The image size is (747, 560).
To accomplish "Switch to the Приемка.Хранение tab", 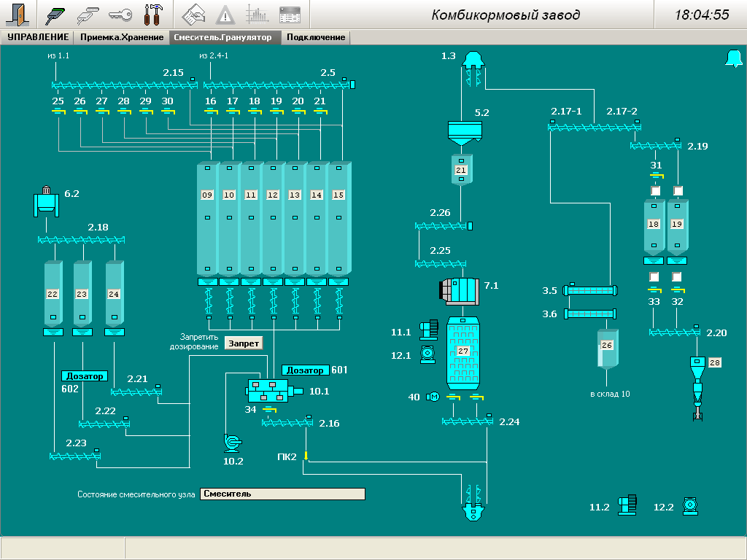I will point(122,37).
